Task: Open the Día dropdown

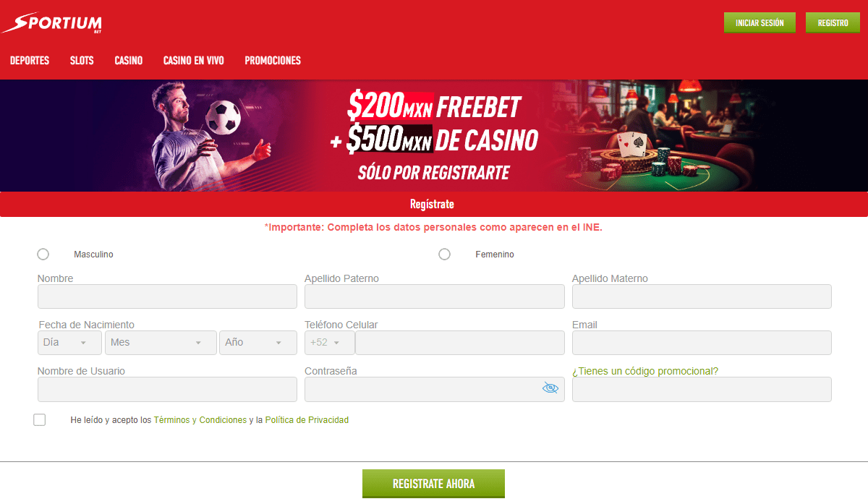Action: [70, 343]
